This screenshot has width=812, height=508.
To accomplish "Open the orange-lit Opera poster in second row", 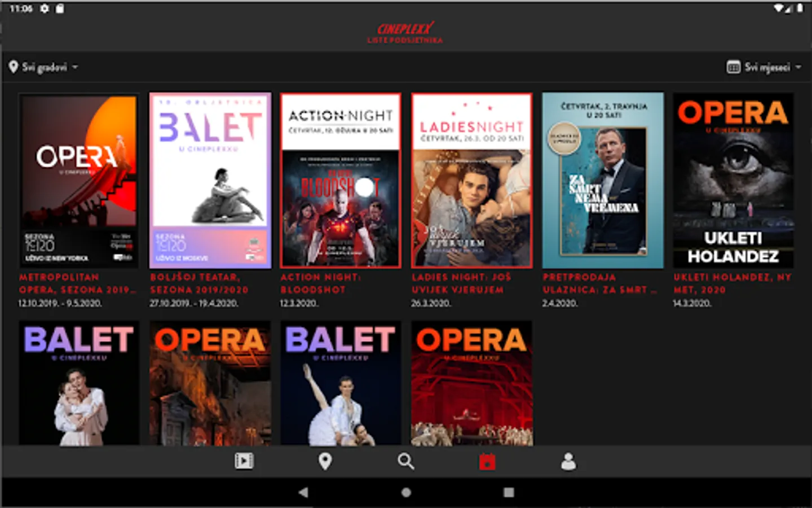I will pyautogui.click(x=210, y=384).
